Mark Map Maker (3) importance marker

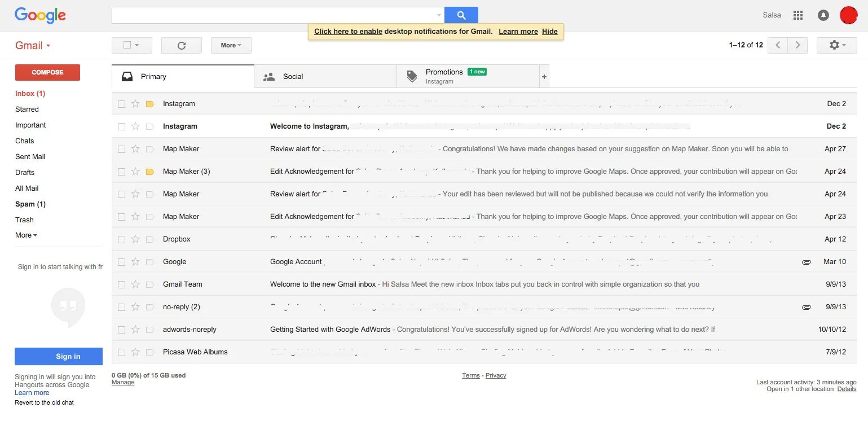click(150, 172)
